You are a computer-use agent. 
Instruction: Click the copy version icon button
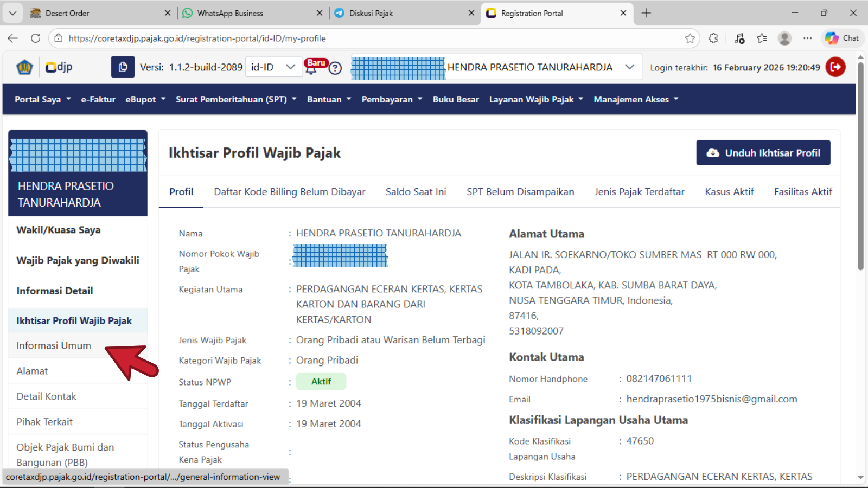pos(123,67)
